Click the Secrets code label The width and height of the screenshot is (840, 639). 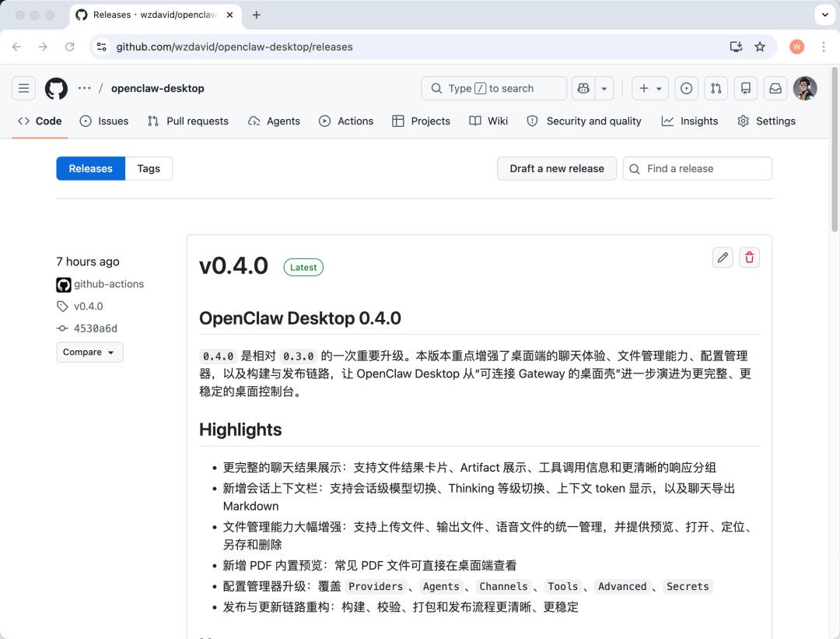tap(688, 587)
